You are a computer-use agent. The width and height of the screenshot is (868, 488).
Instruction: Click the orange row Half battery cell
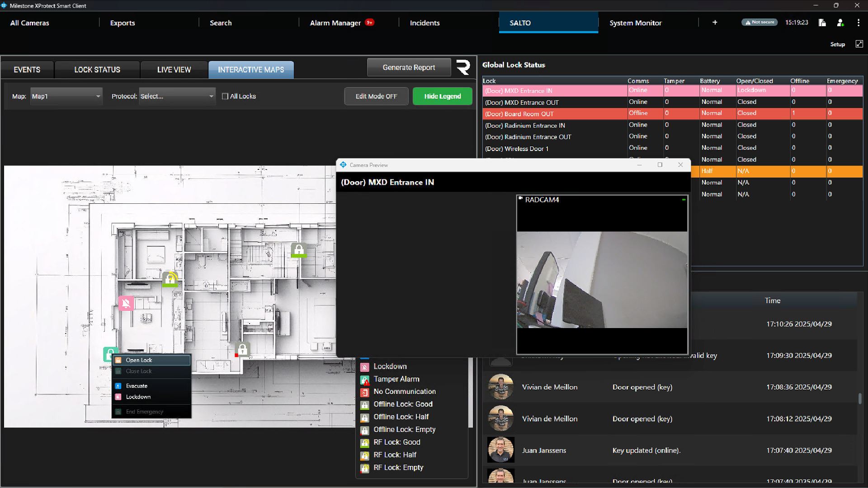[717, 171]
